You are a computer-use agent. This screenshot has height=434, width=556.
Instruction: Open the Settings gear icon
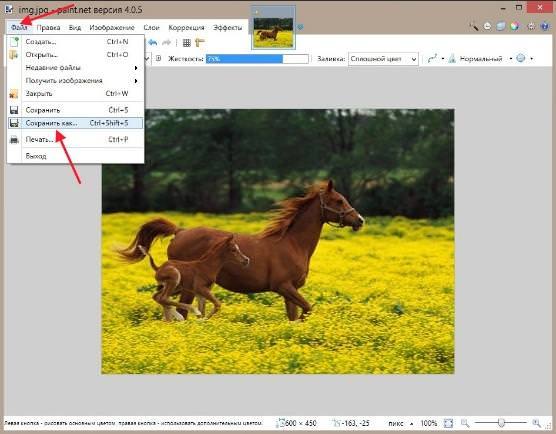pos(531,26)
